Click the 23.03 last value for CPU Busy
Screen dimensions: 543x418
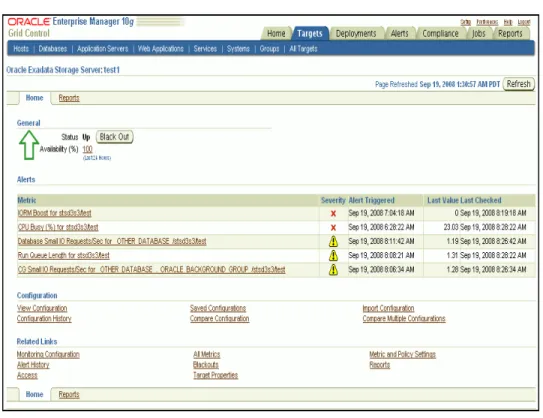tap(451, 227)
